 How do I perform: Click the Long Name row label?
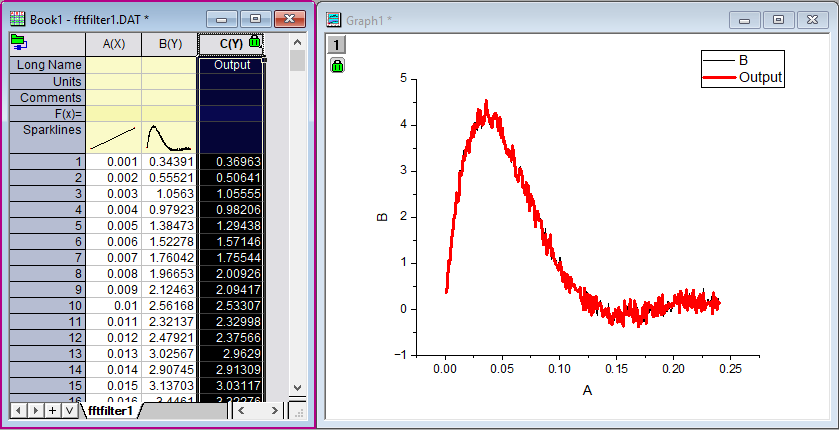47,65
